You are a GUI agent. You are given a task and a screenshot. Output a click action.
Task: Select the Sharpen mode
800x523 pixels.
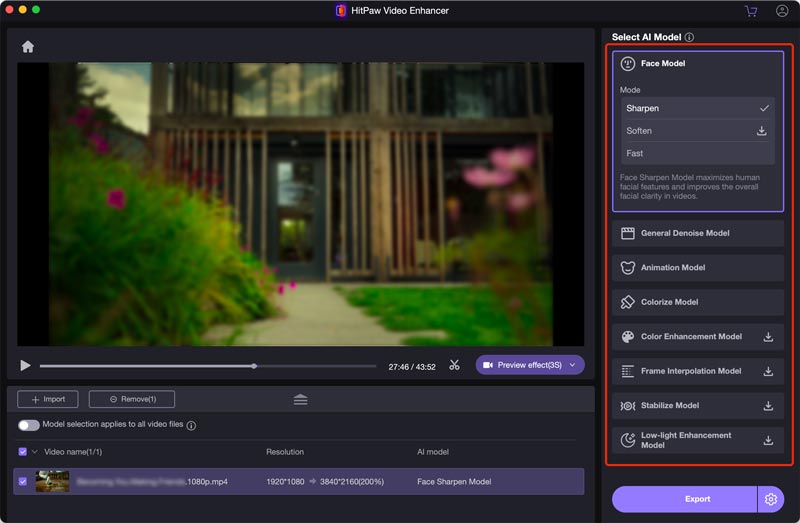(x=697, y=108)
